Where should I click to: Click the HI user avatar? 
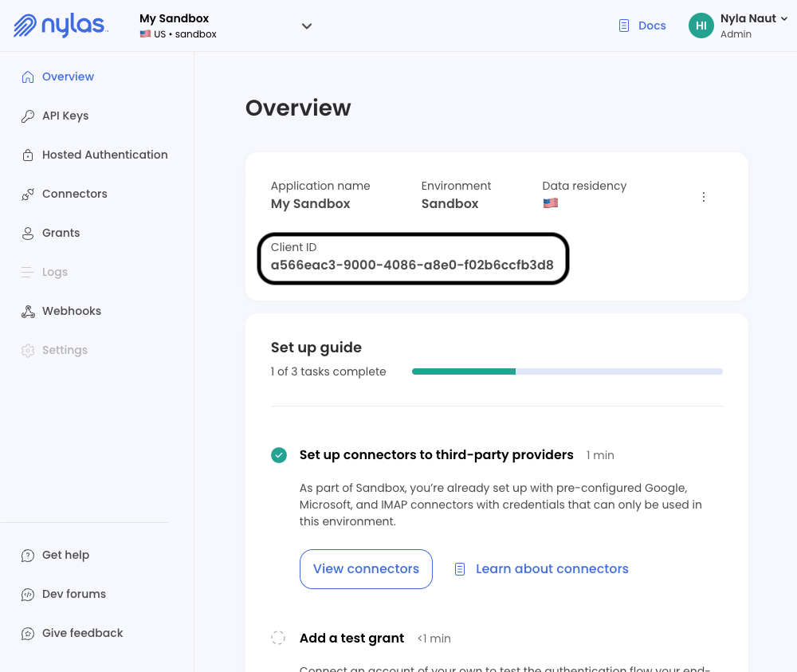[701, 26]
